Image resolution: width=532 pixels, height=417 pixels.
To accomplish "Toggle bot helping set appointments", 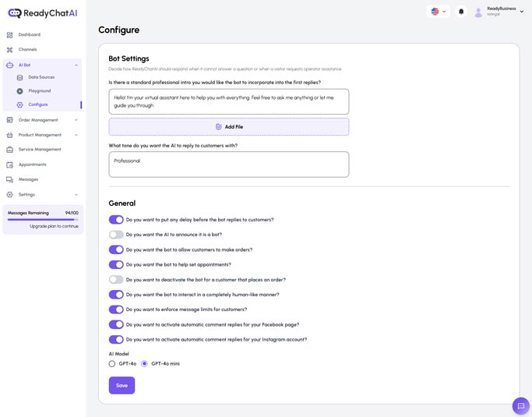I will [116, 264].
